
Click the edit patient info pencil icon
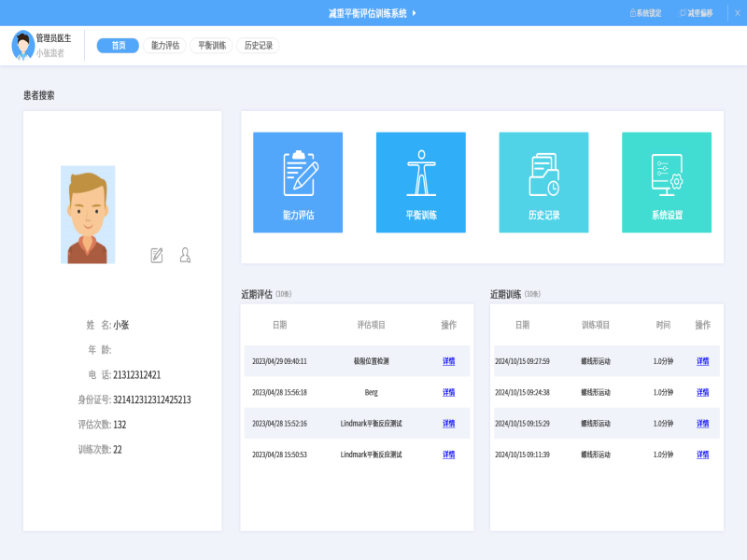click(x=157, y=255)
